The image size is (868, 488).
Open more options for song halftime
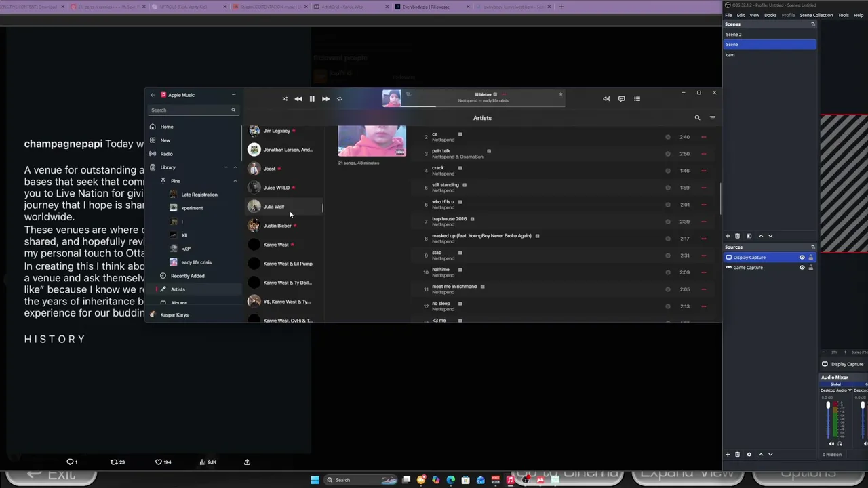(x=703, y=272)
